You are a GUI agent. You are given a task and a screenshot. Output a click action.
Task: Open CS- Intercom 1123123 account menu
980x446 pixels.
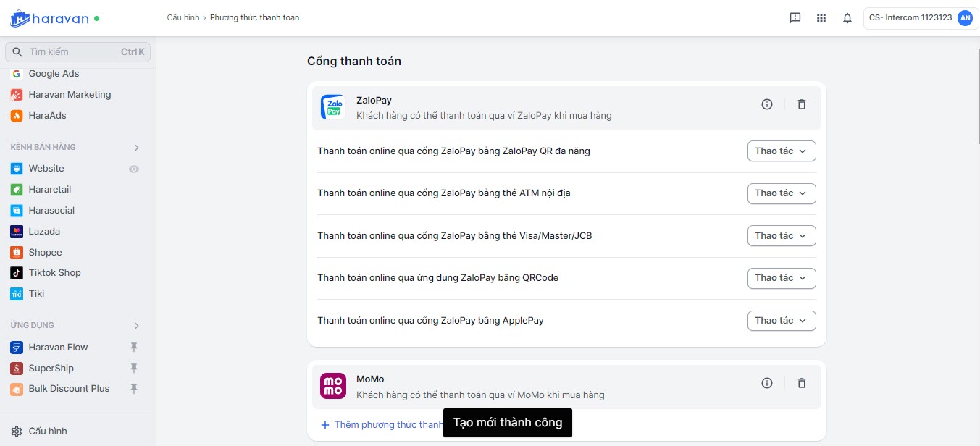[x=920, y=18]
